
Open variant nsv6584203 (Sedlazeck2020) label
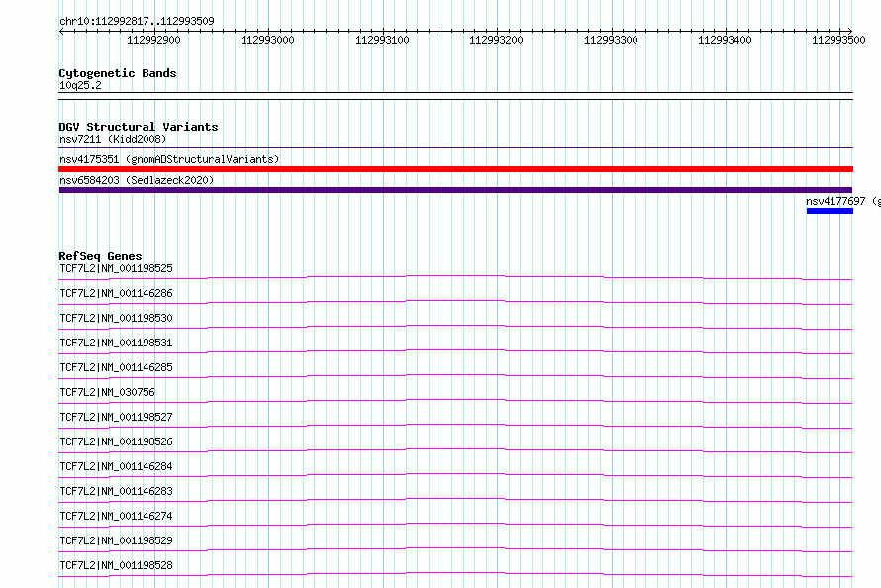pos(137,180)
